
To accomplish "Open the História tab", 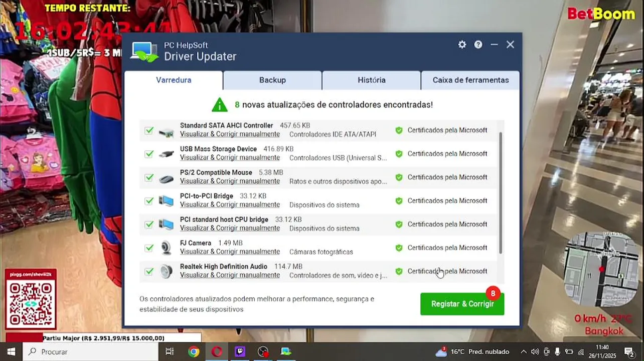I will pos(372,80).
